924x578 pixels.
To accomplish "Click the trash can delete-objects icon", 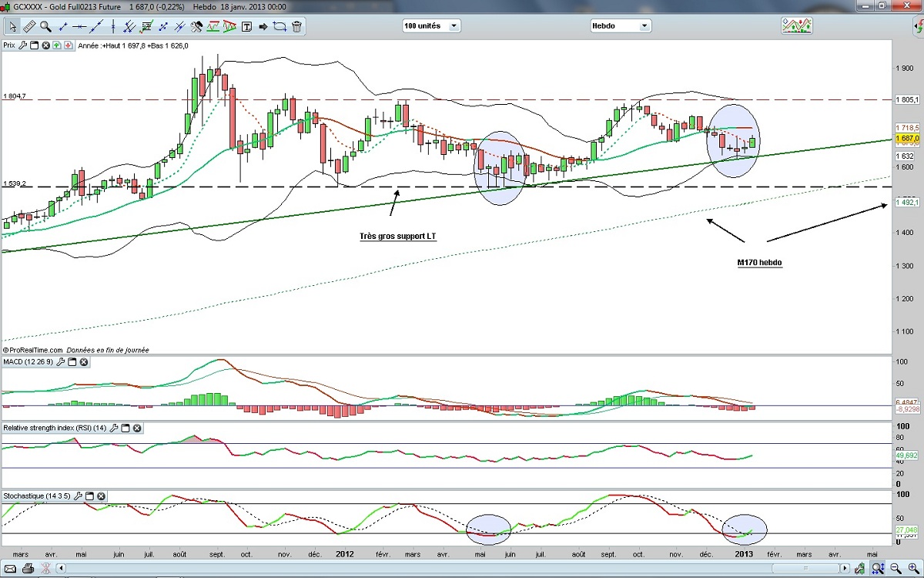I will point(296,26).
